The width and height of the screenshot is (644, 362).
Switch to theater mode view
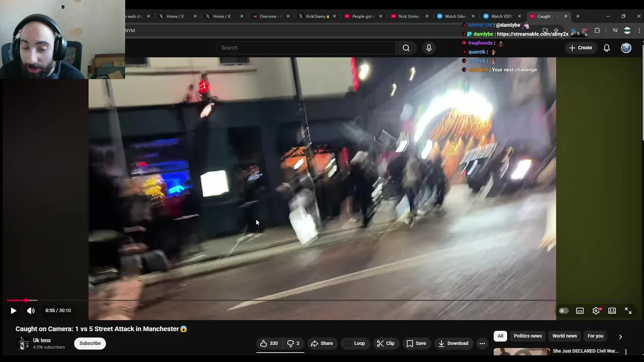tap(612, 311)
